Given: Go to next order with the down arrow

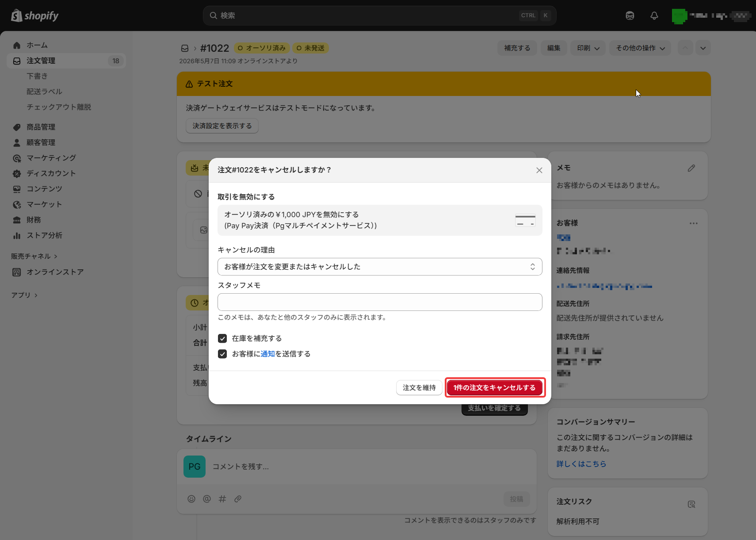Looking at the screenshot, I should 703,48.
